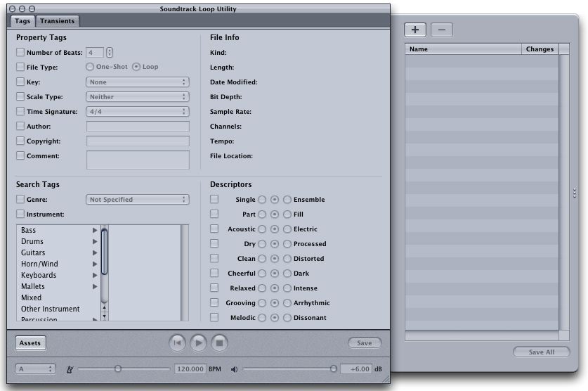Expand the Drums instrument arrow

pyautogui.click(x=95, y=241)
